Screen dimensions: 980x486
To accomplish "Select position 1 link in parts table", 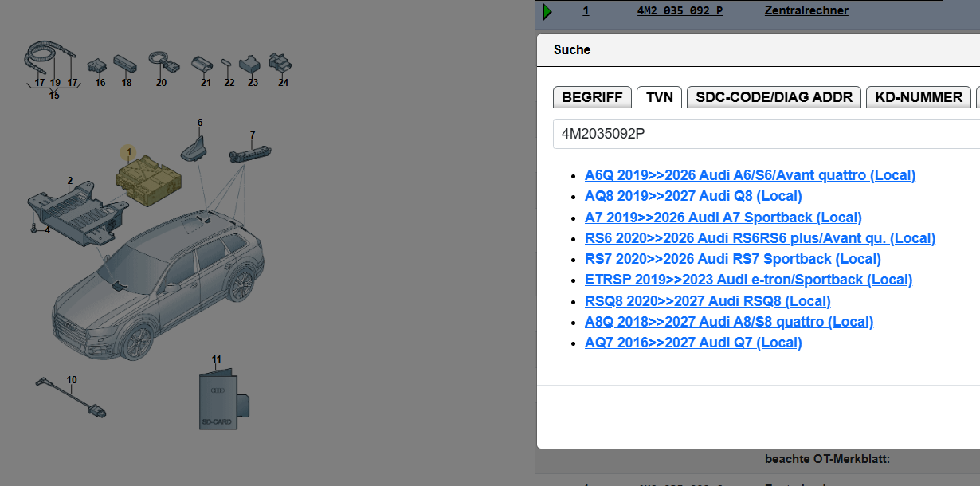I will [x=586, y=10].
